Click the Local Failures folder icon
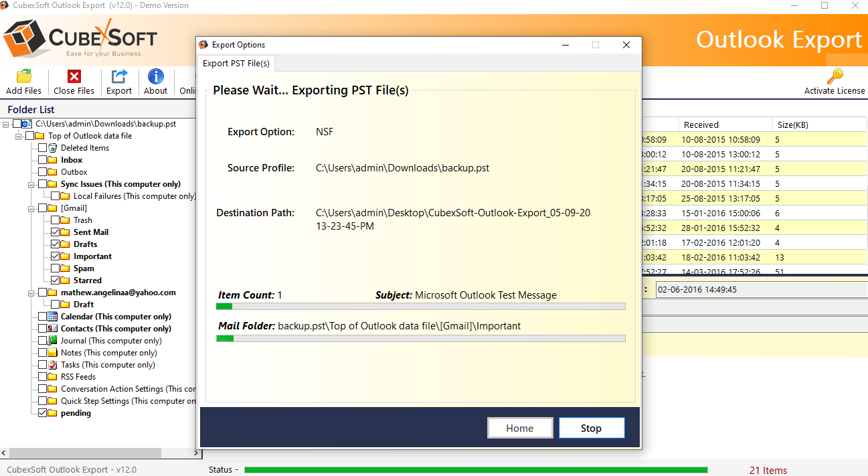868x476 pixels. 65,196
